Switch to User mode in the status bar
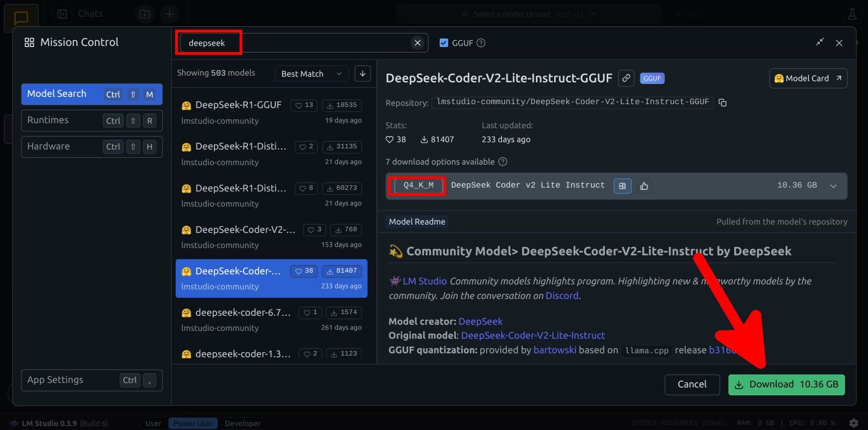This screenshot has height=430, width=868. pyautogui.click(x=153, y=424)
